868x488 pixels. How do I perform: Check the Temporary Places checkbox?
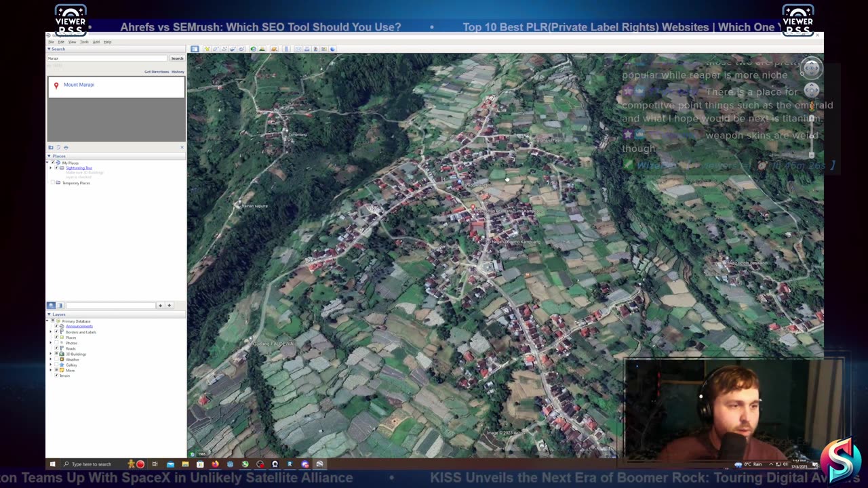(53, 182)
